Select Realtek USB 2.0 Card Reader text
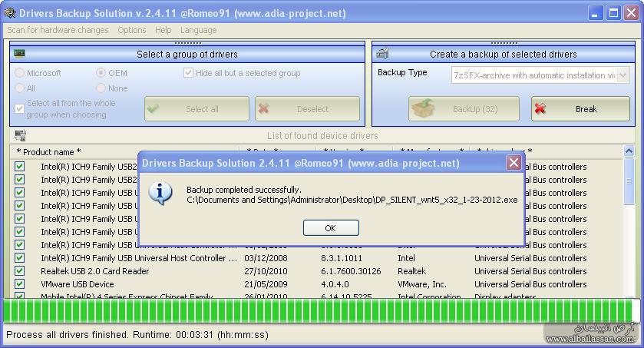This screenshot has height=348, width=644. tap(95, 271)
